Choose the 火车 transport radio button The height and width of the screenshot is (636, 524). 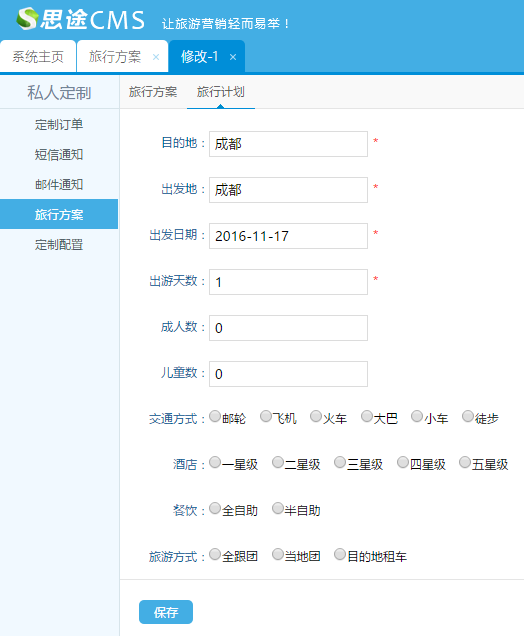[x=316, y=416]
